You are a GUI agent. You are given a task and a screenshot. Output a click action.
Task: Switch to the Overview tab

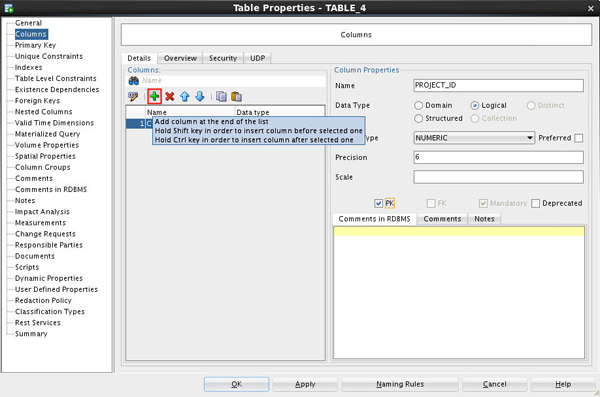[x=180, y=58]
